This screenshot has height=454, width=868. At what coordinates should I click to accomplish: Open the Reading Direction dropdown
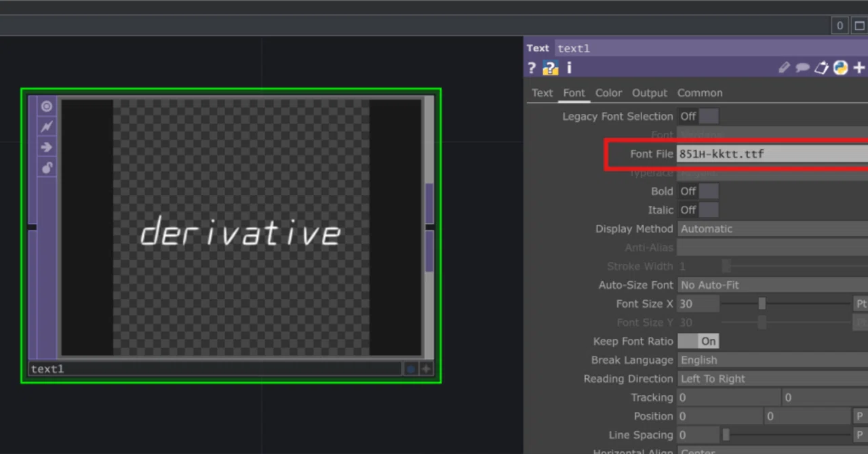(772, 379)
